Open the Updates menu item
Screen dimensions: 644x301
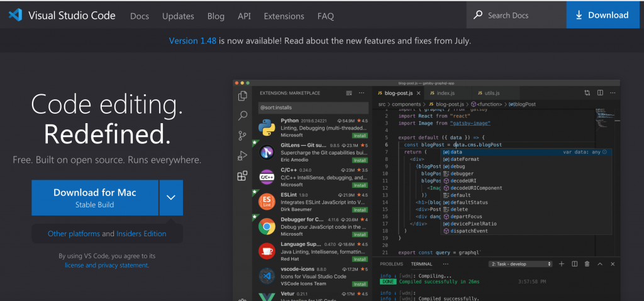178,16
